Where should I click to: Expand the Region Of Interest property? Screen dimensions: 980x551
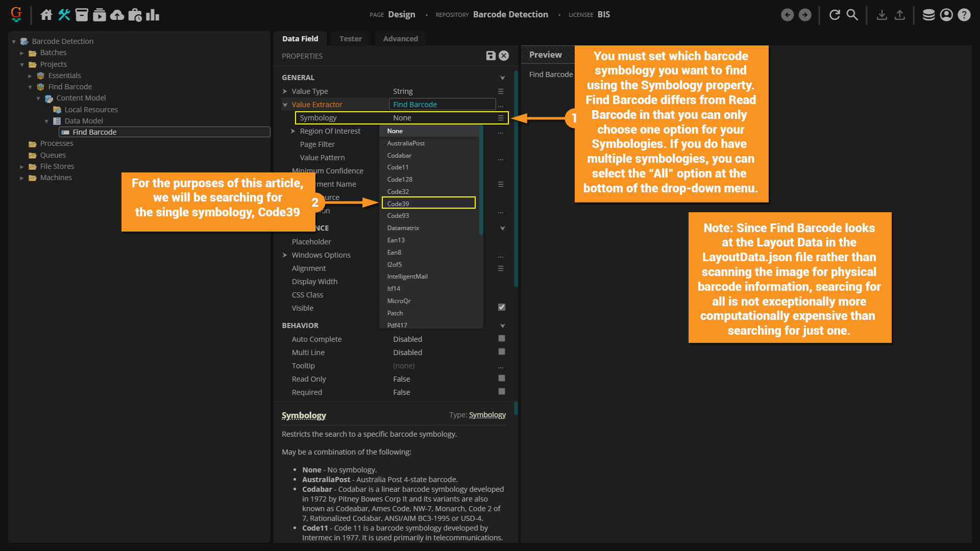(x=293, y=131)
